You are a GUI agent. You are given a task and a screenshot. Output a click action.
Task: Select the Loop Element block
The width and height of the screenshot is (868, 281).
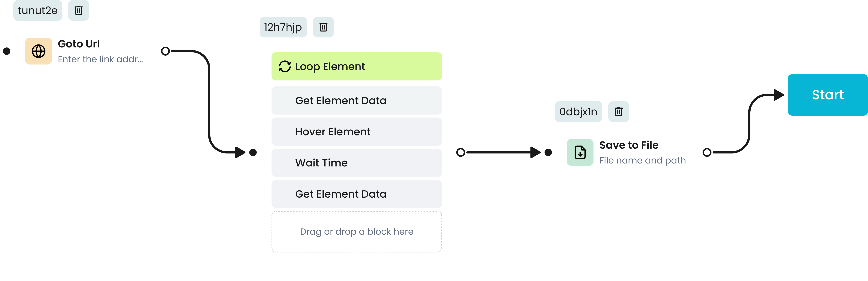[356, 66]
